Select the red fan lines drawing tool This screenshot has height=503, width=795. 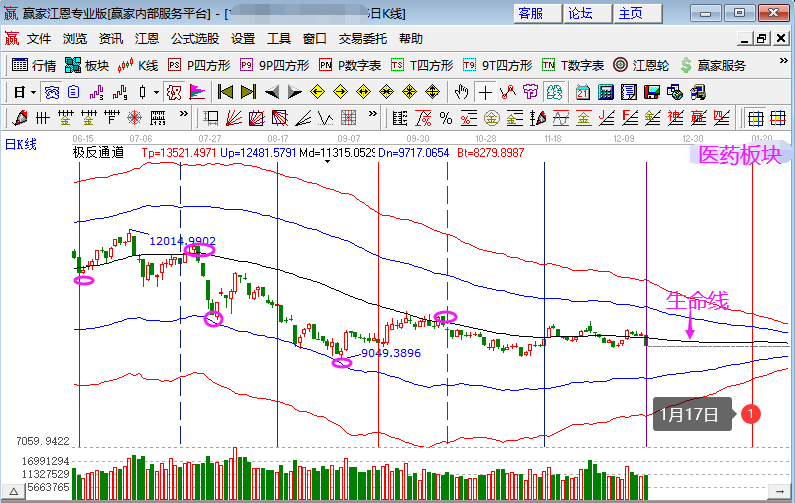(234, 118)
